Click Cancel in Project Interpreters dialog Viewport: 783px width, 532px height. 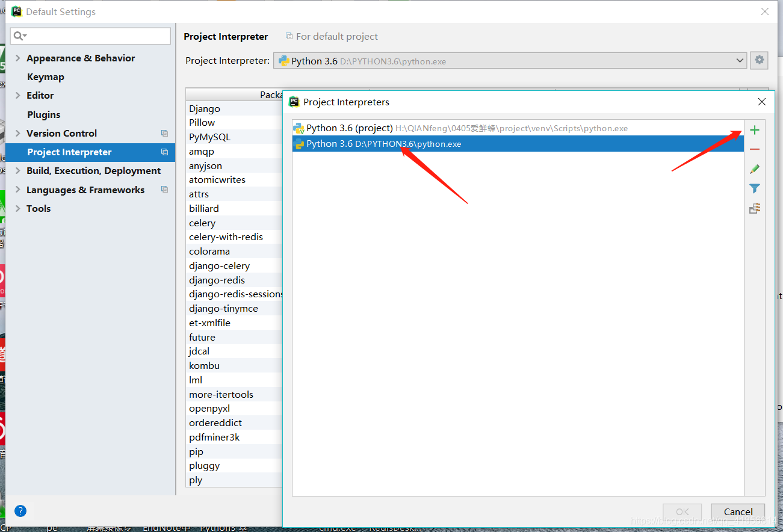[x=738, y=512]
